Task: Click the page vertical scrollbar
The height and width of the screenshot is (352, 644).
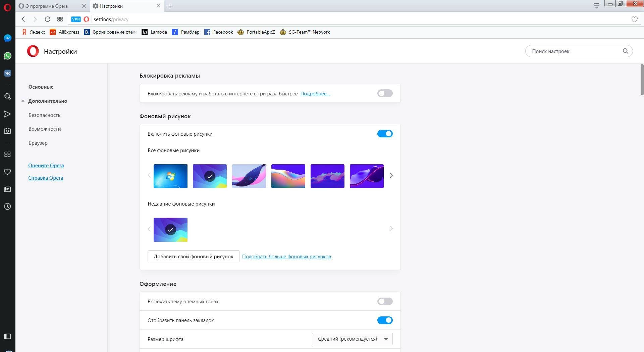Action: [642, 80]
